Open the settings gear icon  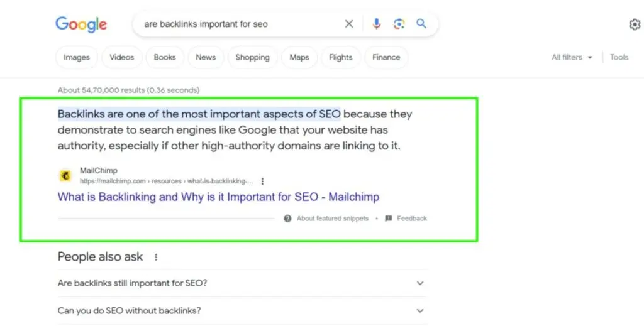[635, 24]
